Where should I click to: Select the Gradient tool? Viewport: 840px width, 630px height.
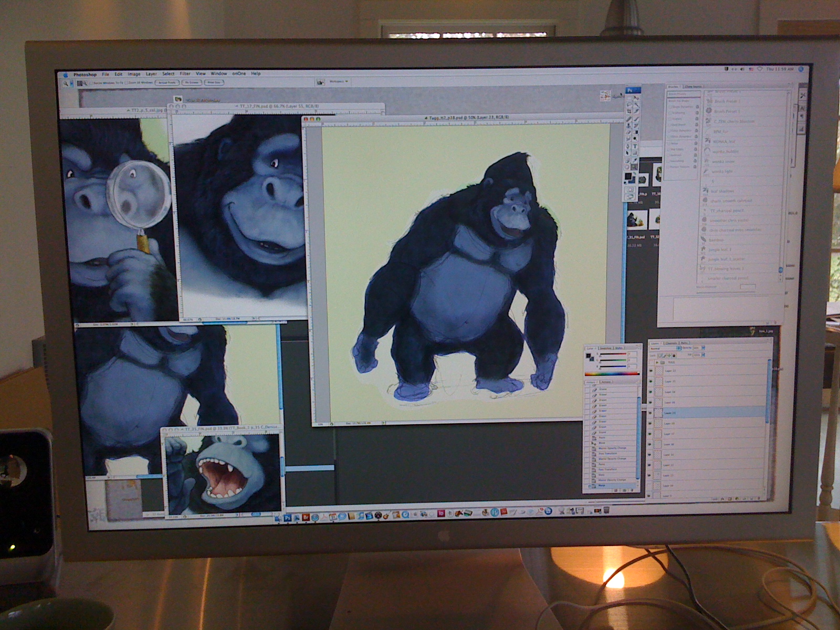[x=636, y=132]
